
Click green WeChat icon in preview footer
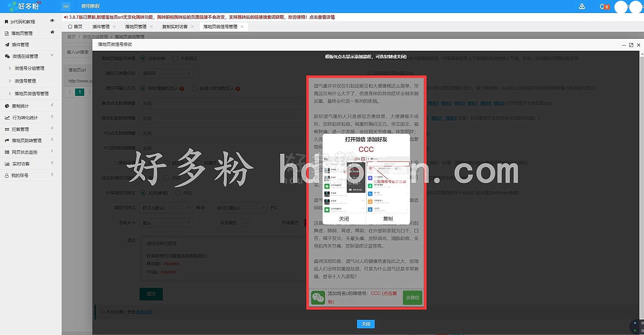318,298
